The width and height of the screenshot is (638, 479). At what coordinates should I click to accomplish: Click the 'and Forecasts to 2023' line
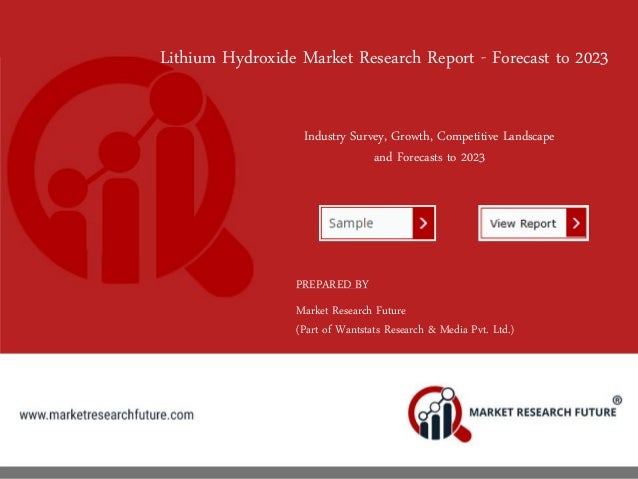(429, 157)
